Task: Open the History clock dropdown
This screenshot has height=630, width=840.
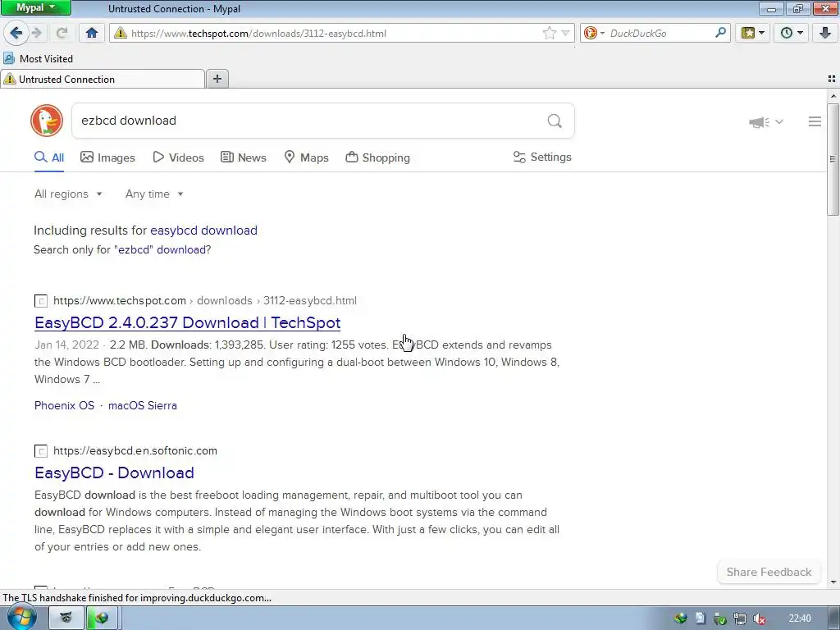Action: pyautogui.click(x=792, y=33)
